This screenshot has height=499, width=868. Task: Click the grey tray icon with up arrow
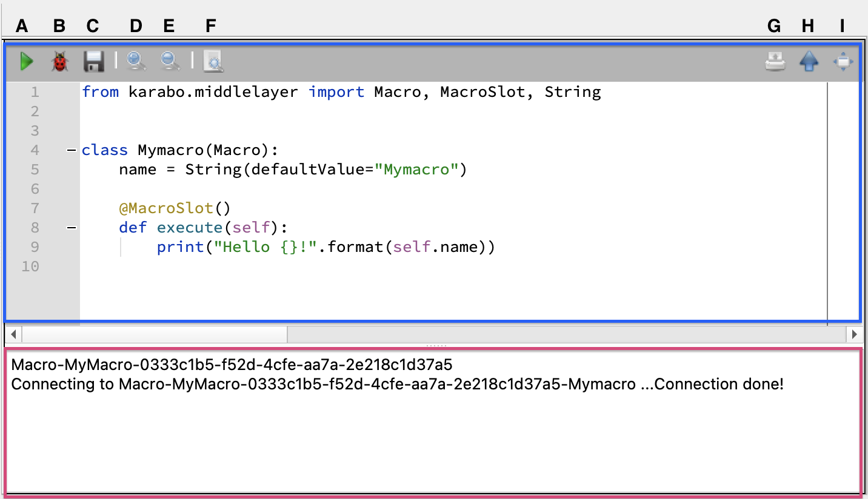coord(775,61)
